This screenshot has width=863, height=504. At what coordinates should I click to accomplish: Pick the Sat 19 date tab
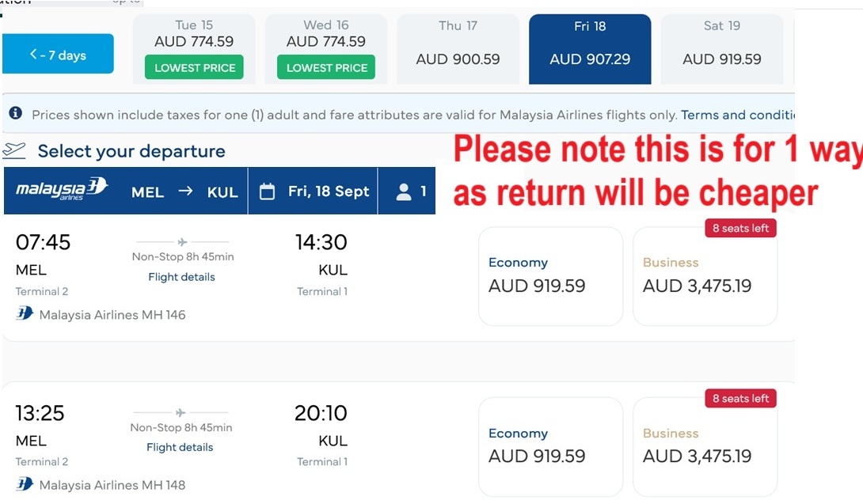[x=722, y=48]
